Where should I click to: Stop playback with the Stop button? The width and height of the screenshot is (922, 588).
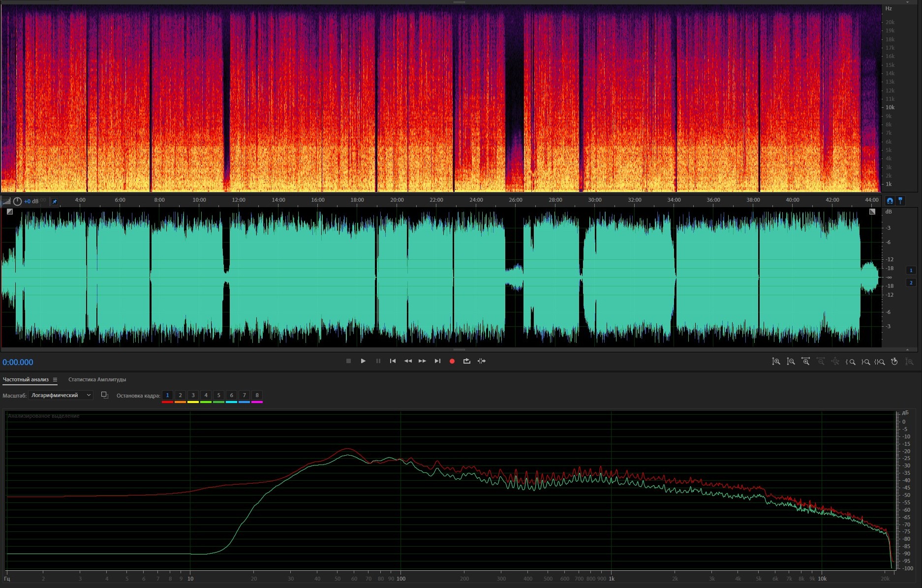(348, 361)
